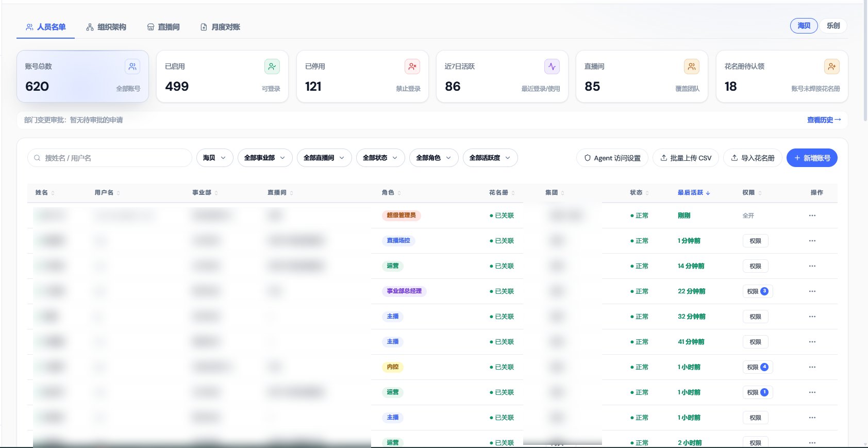Focus the 搜姓名 / 用户名 search field
The height and width of the screenshot is (448, 868).
(110, 158)
